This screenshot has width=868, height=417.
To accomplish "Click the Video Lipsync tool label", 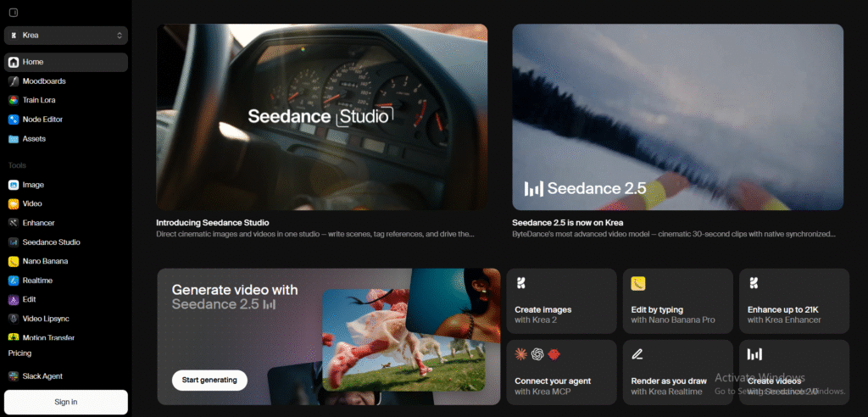I will (x=46, y=319).
